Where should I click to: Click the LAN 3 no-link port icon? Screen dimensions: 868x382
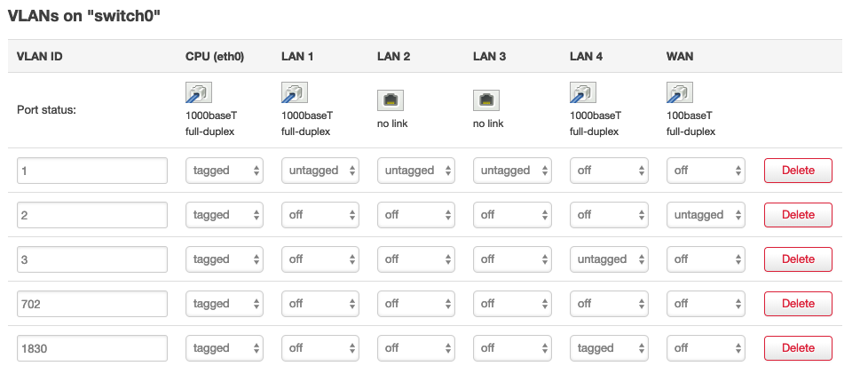[x=486, y=99]
